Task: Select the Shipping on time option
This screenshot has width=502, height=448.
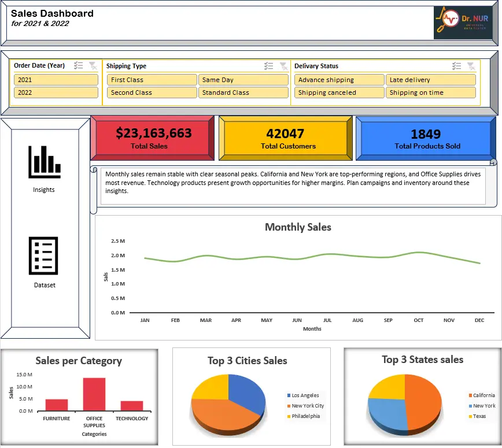Action: (432, 92)
